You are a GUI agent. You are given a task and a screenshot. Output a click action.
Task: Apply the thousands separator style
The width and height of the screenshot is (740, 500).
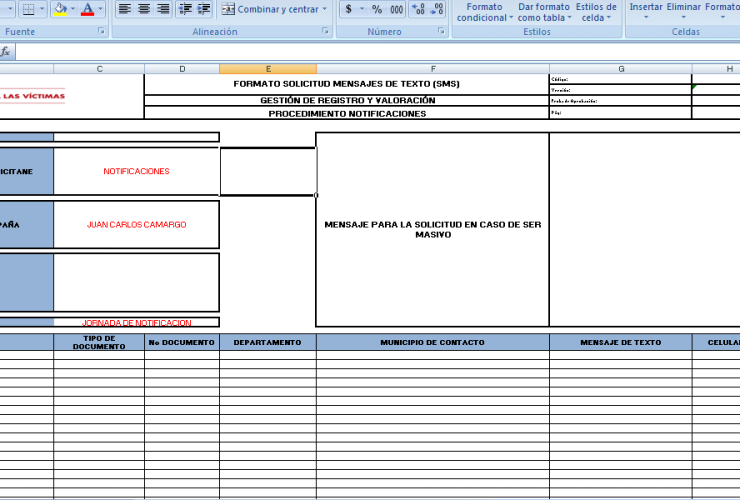pos(396,9)
